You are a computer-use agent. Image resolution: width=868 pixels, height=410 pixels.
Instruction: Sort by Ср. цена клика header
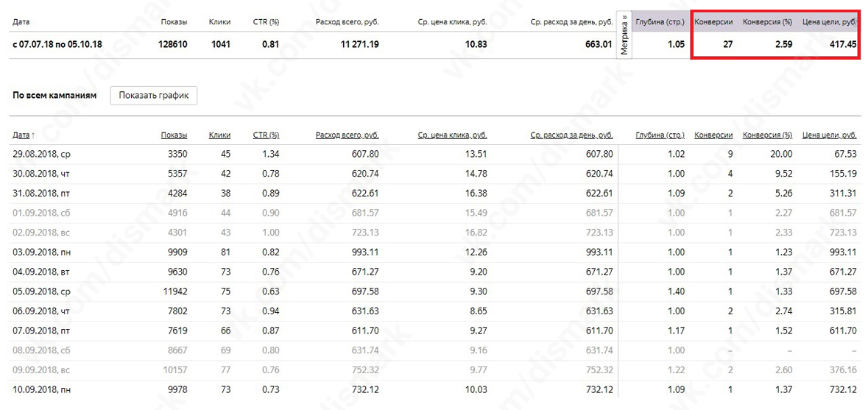pos(452,135)
